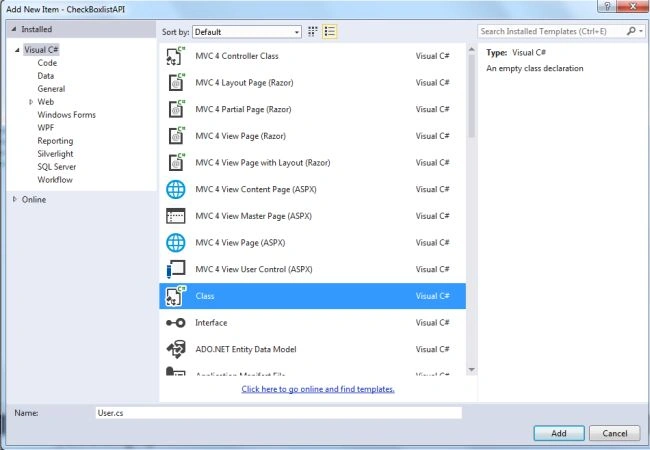Collapse the Visual C# tree node
The height and width of the screenshot is (450, 650).
click(17, 50)
